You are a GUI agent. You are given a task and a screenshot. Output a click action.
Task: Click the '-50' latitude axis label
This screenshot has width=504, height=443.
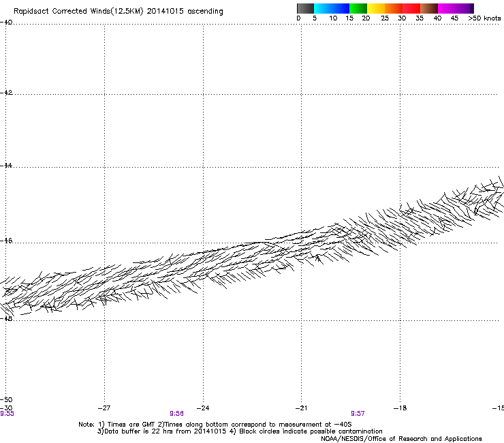(6, 400)
